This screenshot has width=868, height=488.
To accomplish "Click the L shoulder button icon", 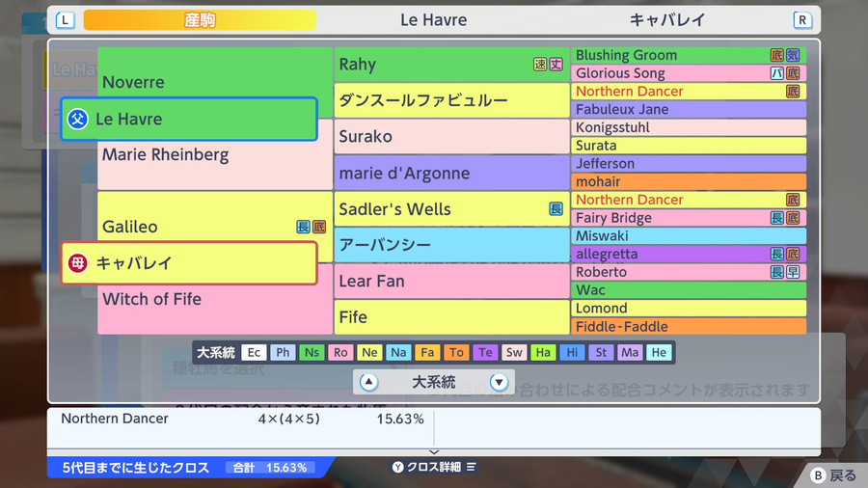I will [x=66, y=20].
